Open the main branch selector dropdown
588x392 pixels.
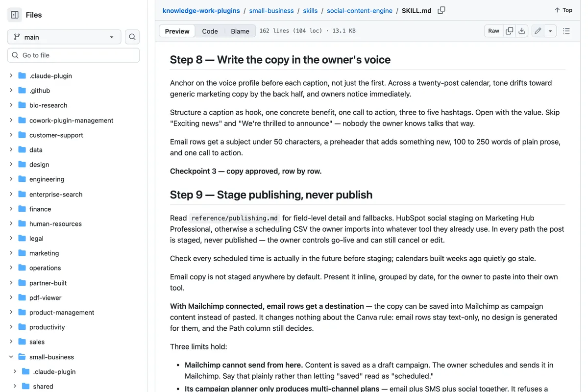(64, 37)
